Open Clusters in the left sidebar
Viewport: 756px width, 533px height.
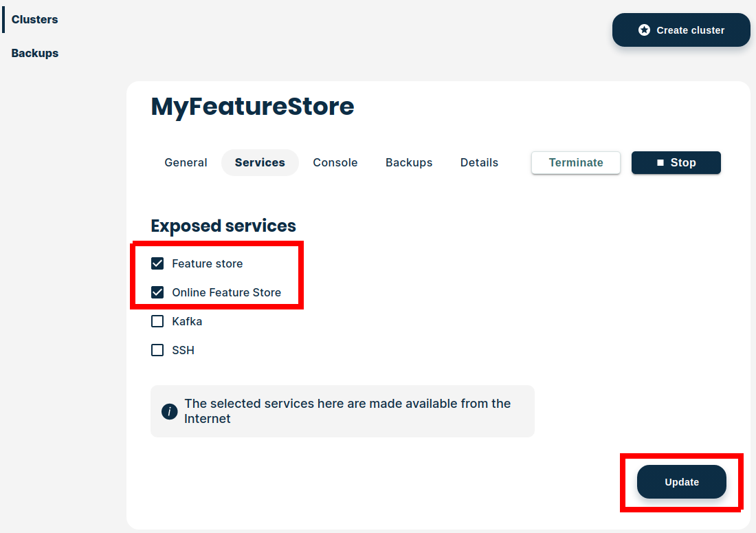point(34,19)
